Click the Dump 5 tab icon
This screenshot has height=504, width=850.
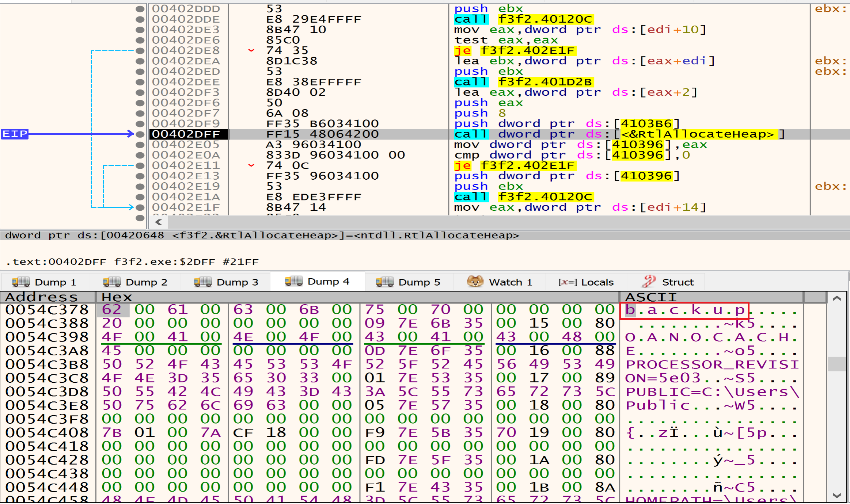(385, 282)
